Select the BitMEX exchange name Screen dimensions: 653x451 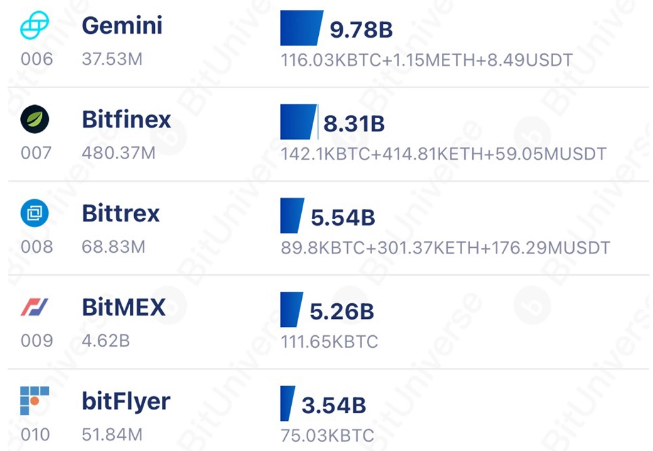pos(124,307)
